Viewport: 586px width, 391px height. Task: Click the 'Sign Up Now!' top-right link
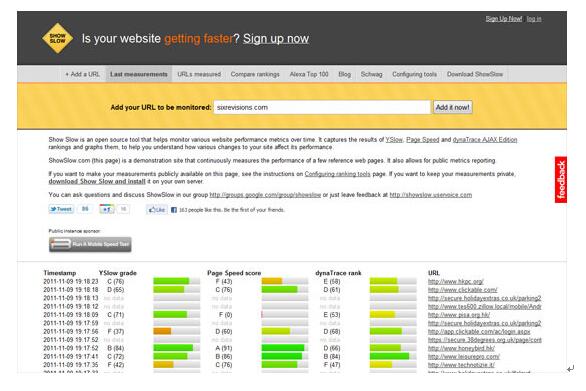tap(503, 19)
